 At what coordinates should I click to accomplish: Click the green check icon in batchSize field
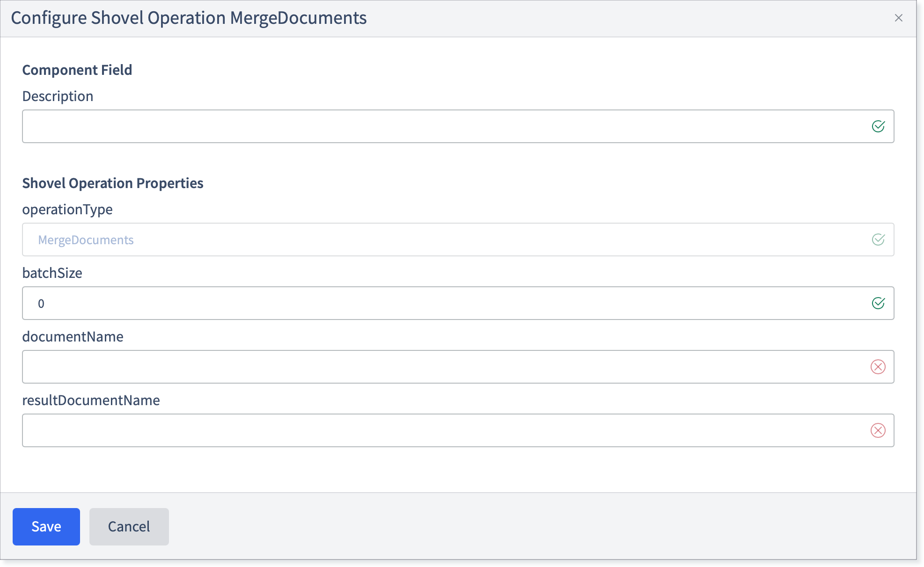[878, 303]
